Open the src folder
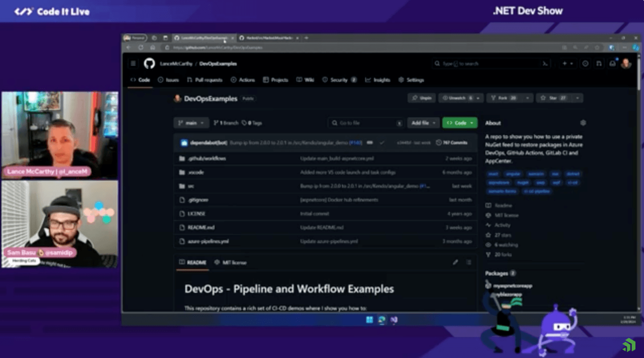The width and height of the screenshot is (644, 358). 191,186
